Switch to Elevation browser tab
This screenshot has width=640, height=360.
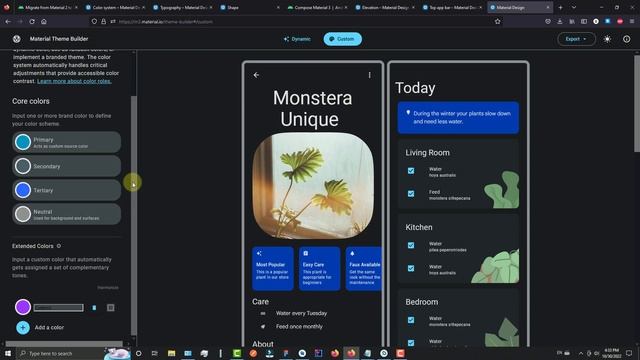(384, 7)
